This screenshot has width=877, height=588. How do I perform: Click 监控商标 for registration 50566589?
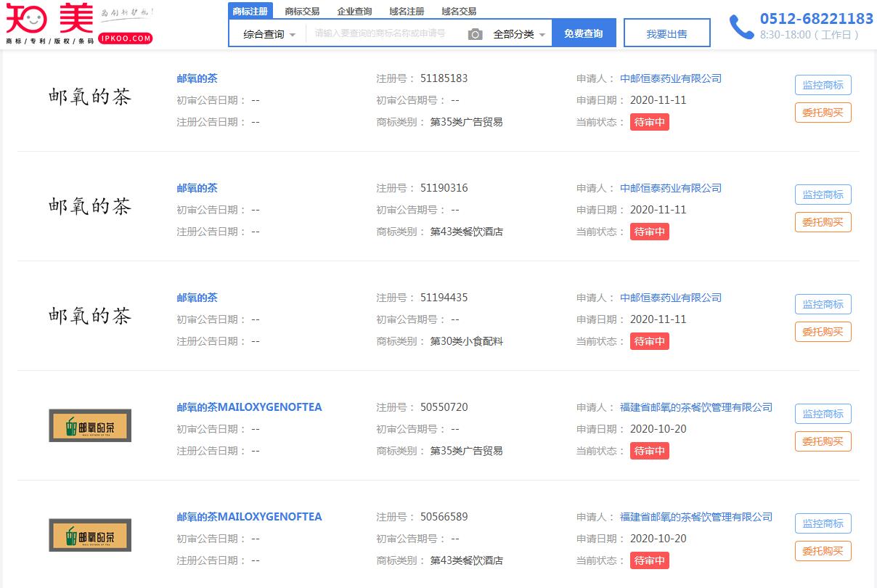(823, 523)
